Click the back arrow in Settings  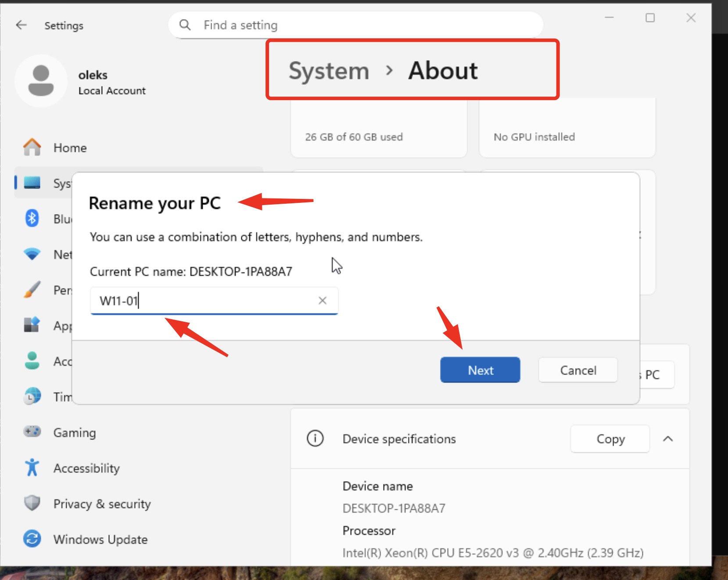tap(21, 25)
